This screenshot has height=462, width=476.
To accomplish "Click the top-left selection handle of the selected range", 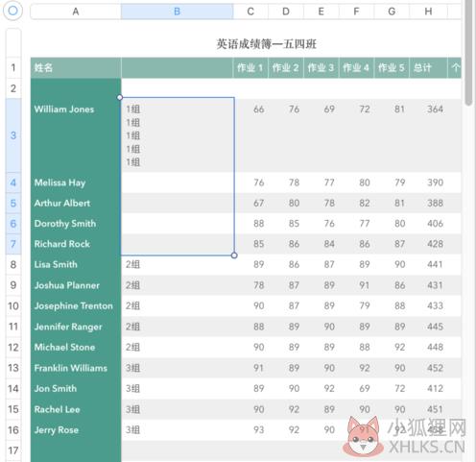I will point(120,97).
